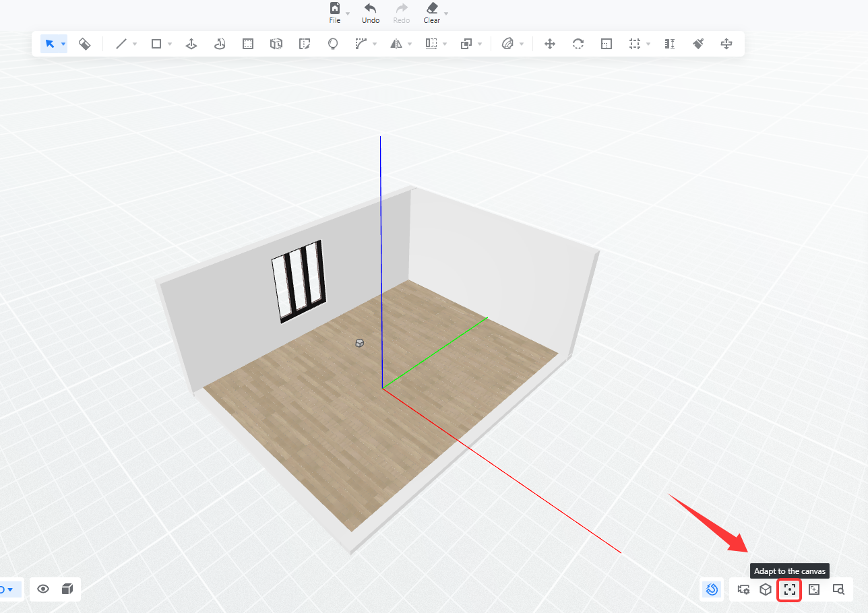Click the greyed-out Redo button
This screenshot has width=868, height=613.
pos(402,13)
